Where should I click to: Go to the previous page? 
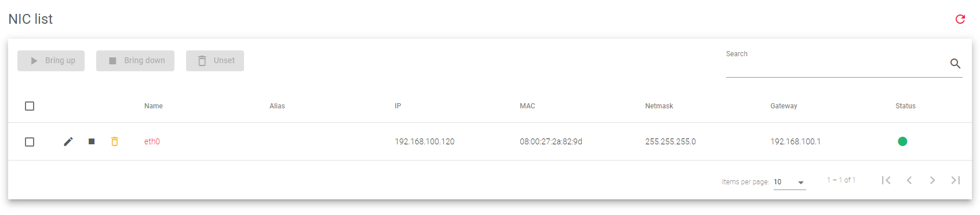pos(909,180)
